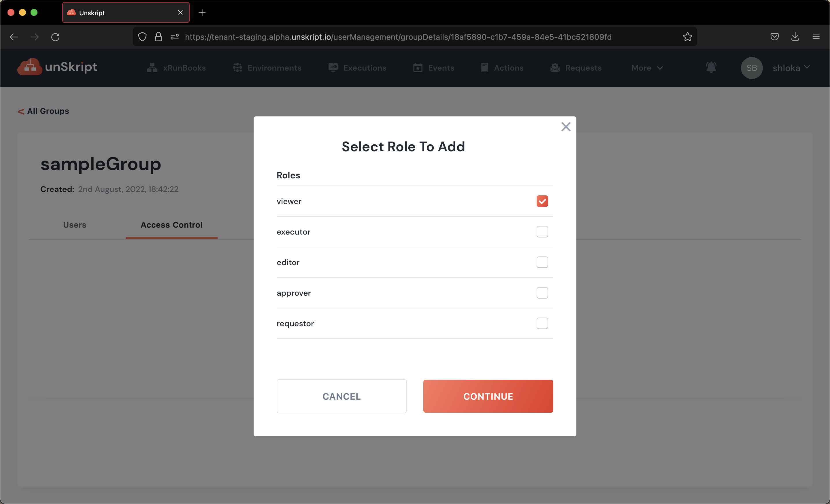Image resolution: width=830 pixels, height=504 pixels.
Task: Click the editor role label
Action: (288, 263)
